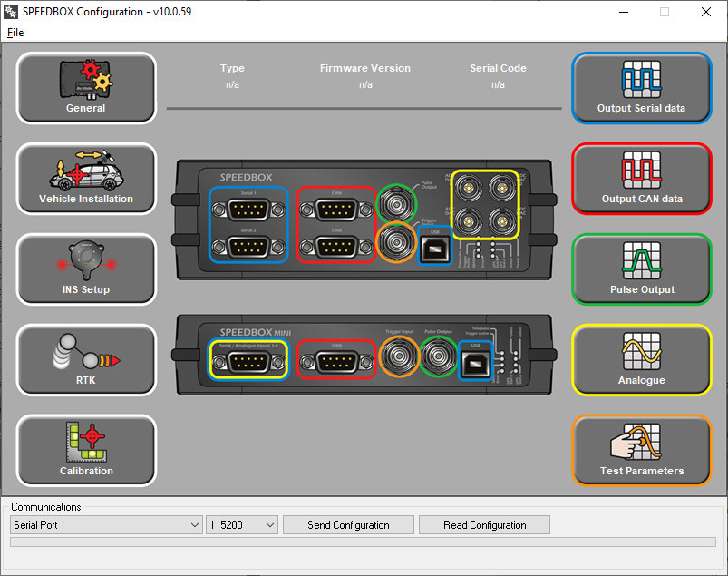This screenshot has height=576, width=728.
Task: Open the Analogue output settings
Action: click(641, 360)
